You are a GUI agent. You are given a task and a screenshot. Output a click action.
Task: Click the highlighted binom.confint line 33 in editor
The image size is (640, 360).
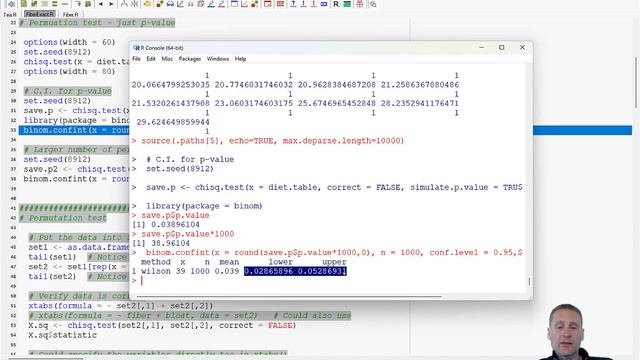[76, 130]
